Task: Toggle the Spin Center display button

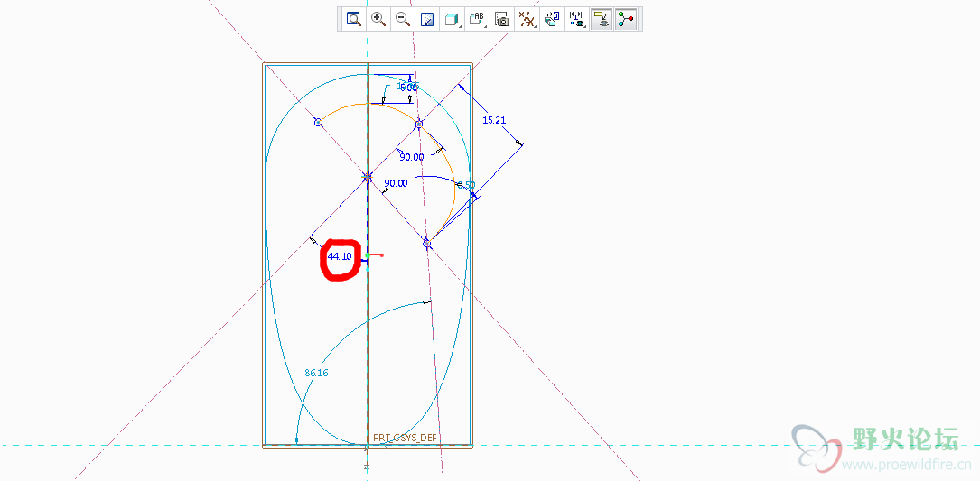Action: pyautogui.click(x=626, y=19)
